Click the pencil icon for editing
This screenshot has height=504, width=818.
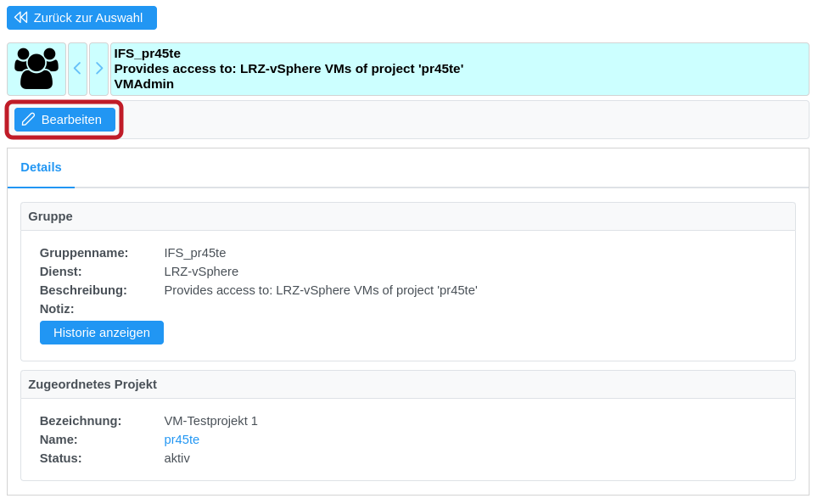[x=29, y=120]
